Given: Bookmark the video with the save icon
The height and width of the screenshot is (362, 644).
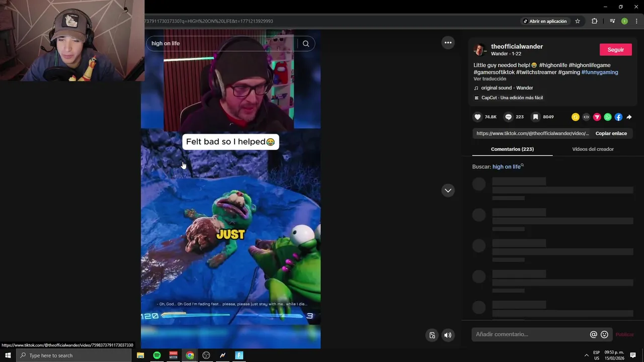Looking at the screenshot, I should click(536, 117).
